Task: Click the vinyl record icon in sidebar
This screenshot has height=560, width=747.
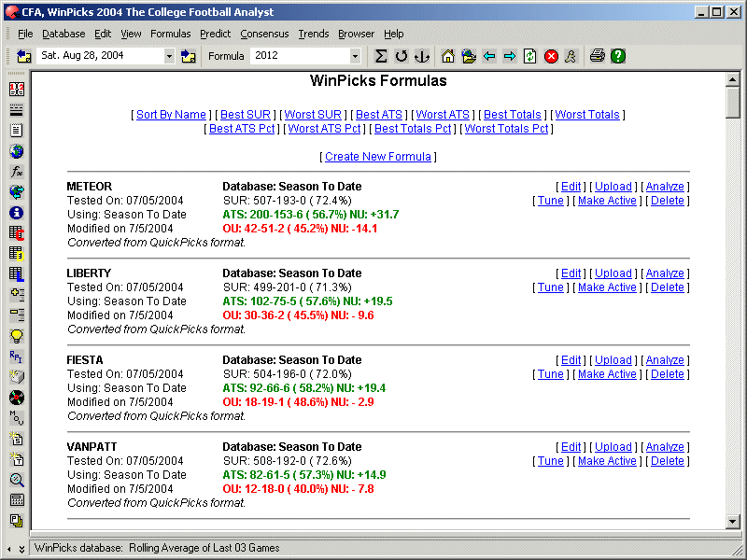Action: point(17,398)
